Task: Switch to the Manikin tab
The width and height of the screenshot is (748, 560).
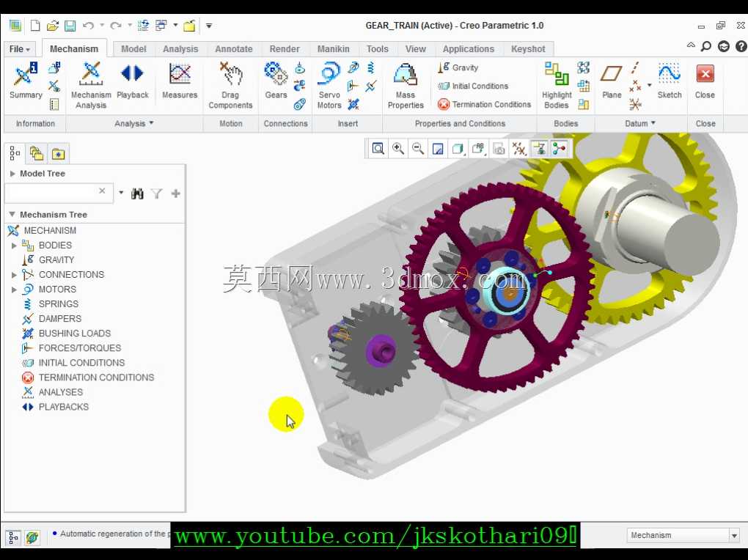Action: point(334,48)
